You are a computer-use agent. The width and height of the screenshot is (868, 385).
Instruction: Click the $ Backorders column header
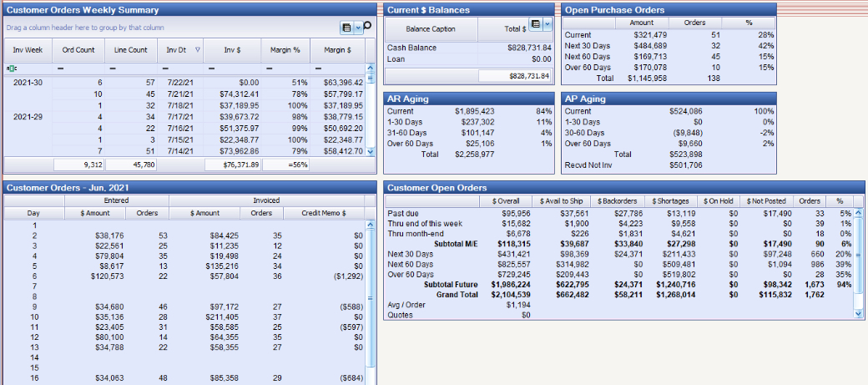[617, 201]
